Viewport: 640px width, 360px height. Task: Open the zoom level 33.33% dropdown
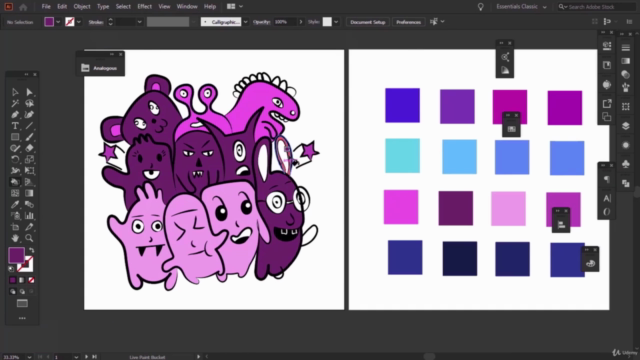29,357
